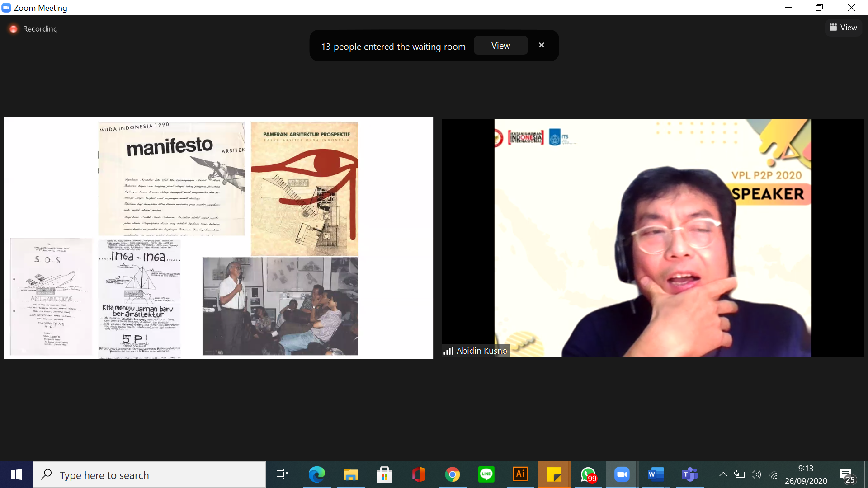Open Task View from taskbar
This screenshot has height=488, width=868.
coord(282,474)
